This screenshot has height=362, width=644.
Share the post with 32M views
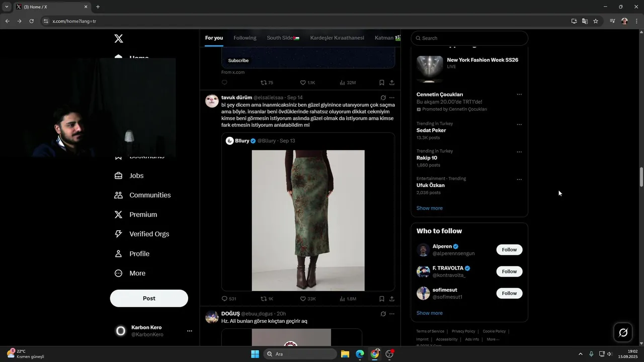[x=392, y=82]
